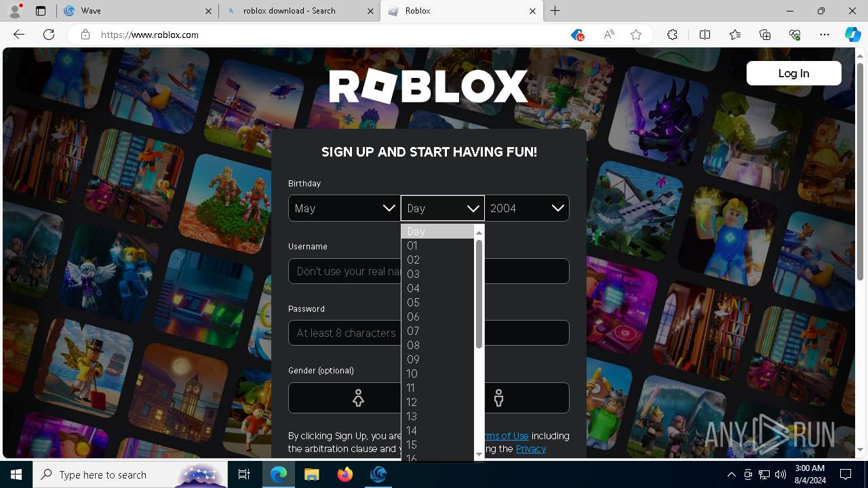Open the Year dropdown showing 2004
This screenshot has height=488, width=868.
point(527,208)
